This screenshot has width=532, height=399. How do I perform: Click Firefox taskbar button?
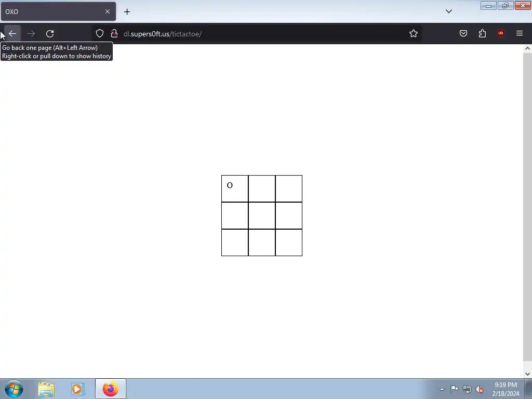[x=111, y=389]
